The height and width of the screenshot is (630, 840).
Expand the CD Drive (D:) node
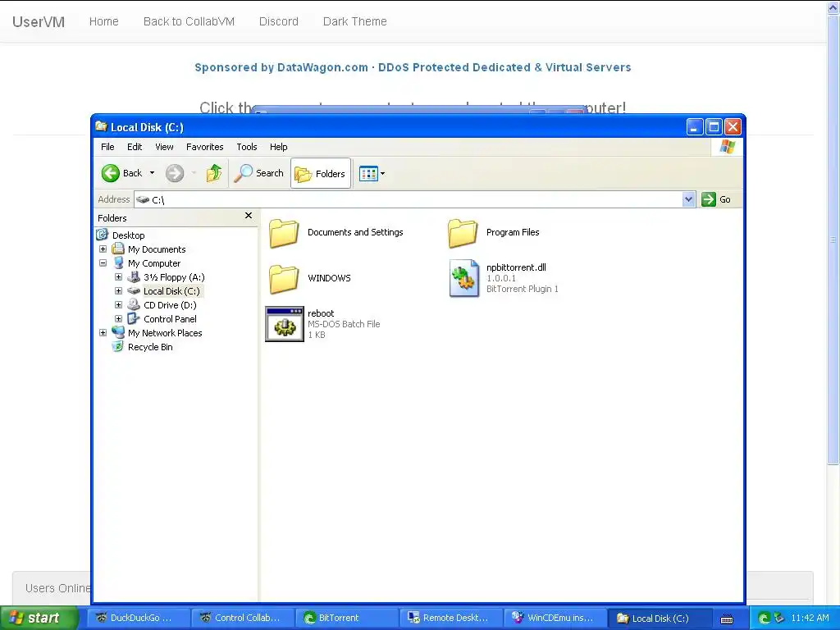[118, 305]
